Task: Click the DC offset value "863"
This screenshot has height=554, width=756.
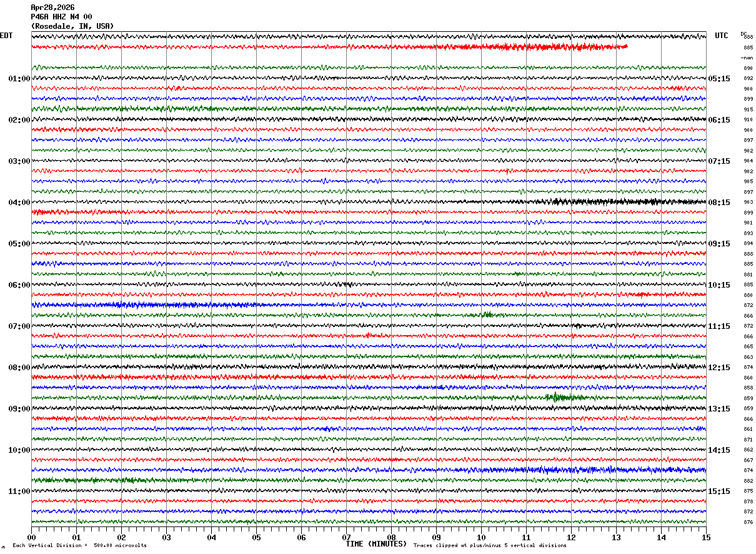Action: tap(748, 357)
